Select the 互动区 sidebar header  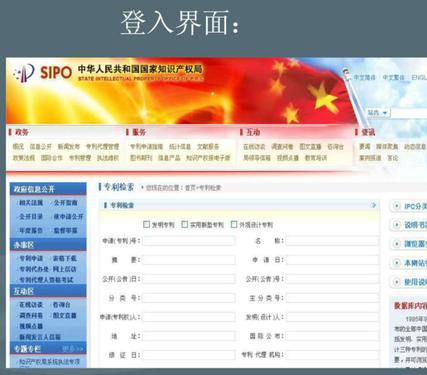tap(48, 291)
